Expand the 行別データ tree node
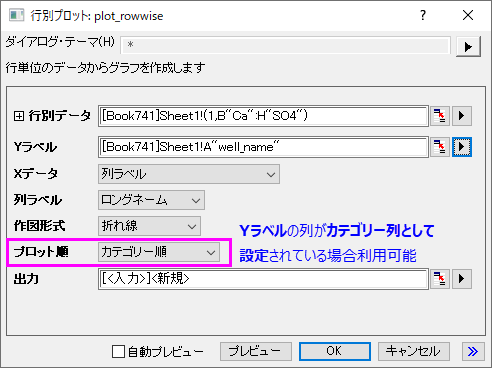Viewport: 492px width, 368px height. pyautogui.click(x=19, y=116)
